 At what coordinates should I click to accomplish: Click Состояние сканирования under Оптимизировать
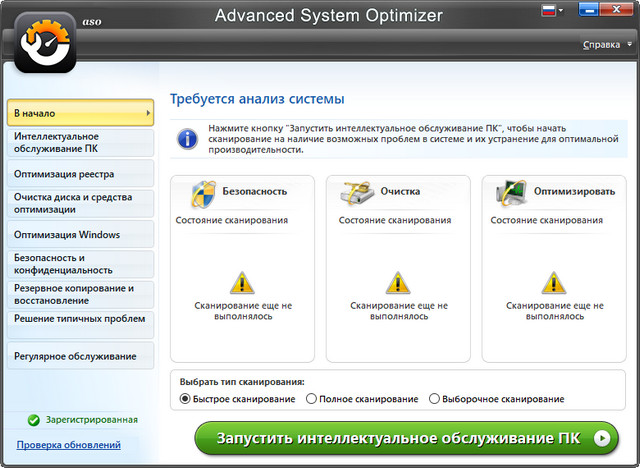click(x=547, y=220)
